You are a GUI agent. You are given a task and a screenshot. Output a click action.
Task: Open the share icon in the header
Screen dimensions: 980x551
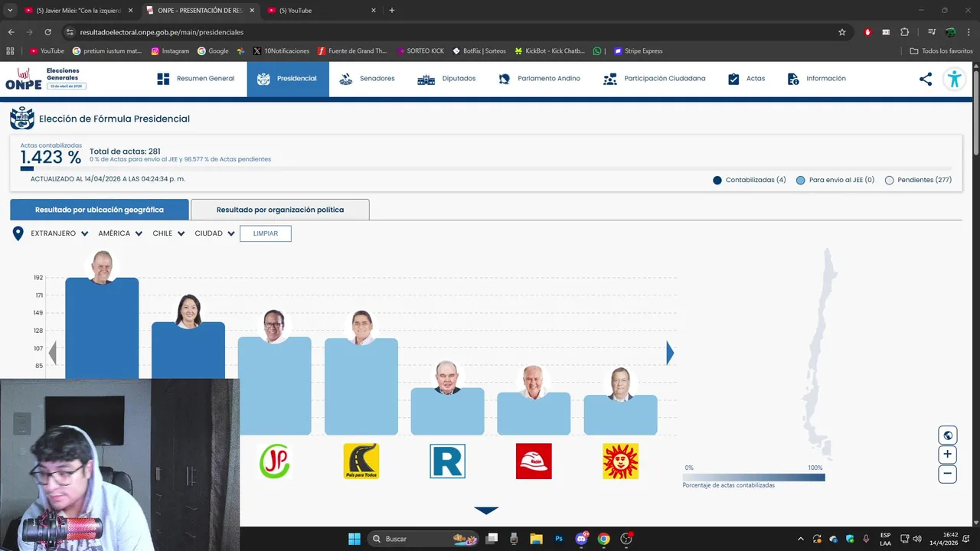tap(926, 79)
